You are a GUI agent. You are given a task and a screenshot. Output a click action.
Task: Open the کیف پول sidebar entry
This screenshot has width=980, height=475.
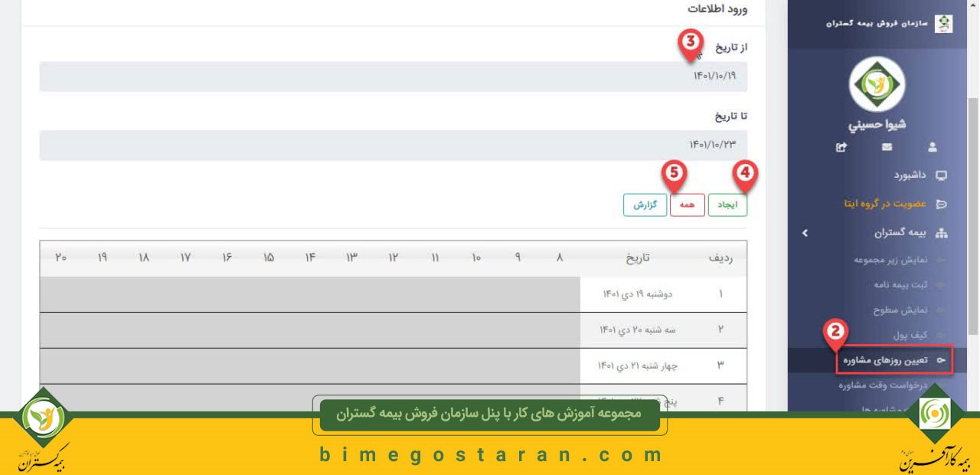point(910,336)
